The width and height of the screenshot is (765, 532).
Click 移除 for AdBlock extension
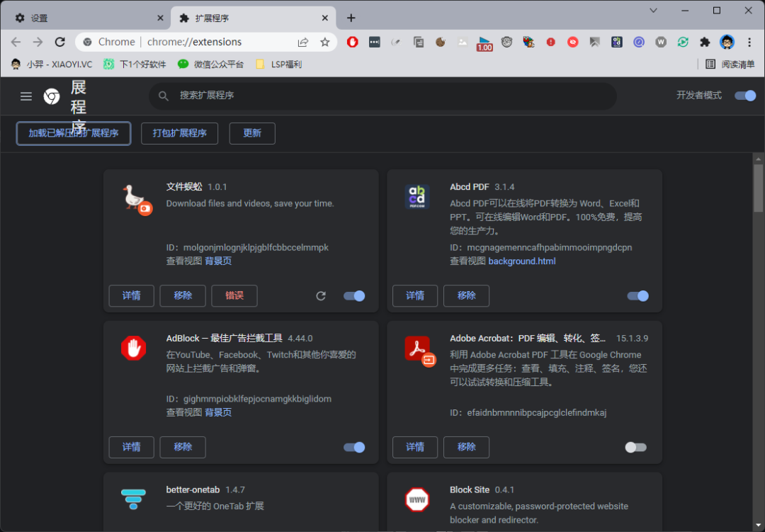pyautogui.click(x=183, y=447)
